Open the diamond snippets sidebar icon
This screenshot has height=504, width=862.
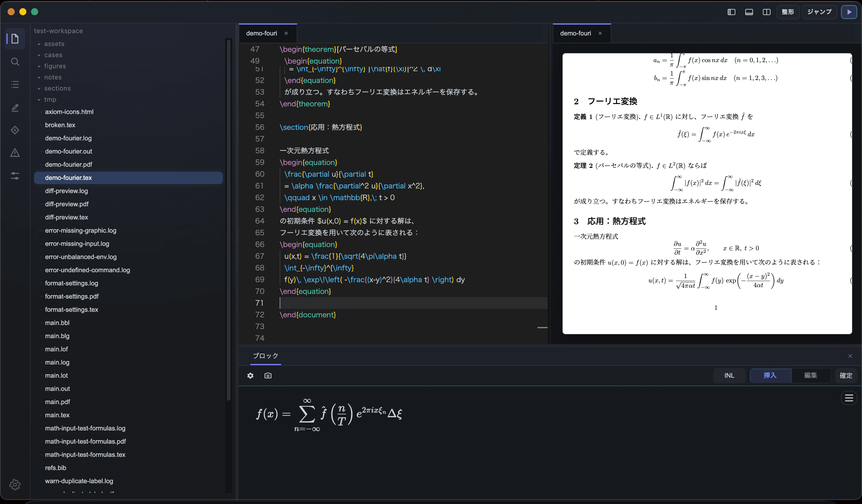coord(15,130)
